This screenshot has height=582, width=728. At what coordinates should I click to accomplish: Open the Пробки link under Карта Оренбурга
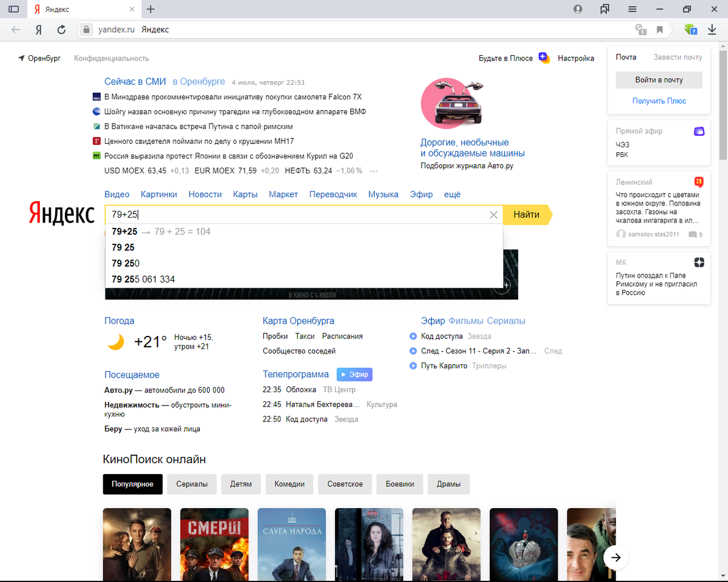(x=275, y=336)
